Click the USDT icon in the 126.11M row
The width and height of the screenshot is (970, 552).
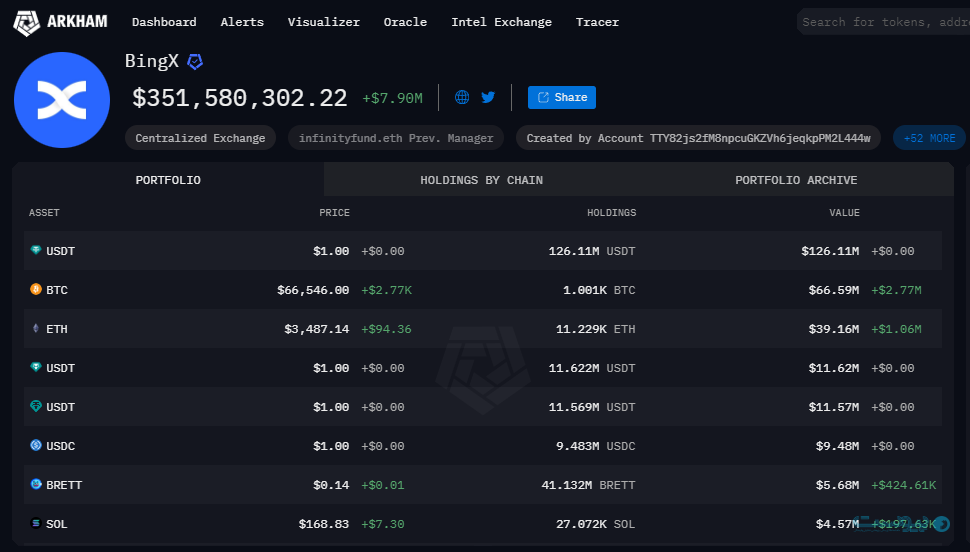pyautogui.click(x=36, y=250)
